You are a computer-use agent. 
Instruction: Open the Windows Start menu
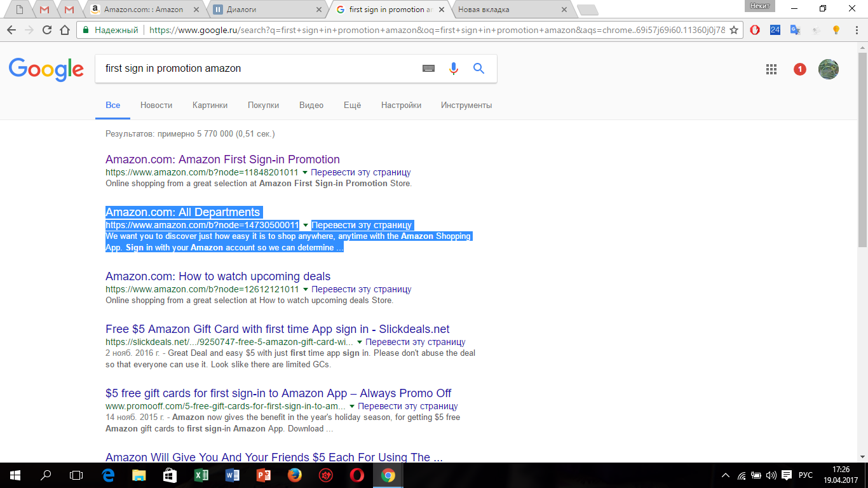point(15,475)
